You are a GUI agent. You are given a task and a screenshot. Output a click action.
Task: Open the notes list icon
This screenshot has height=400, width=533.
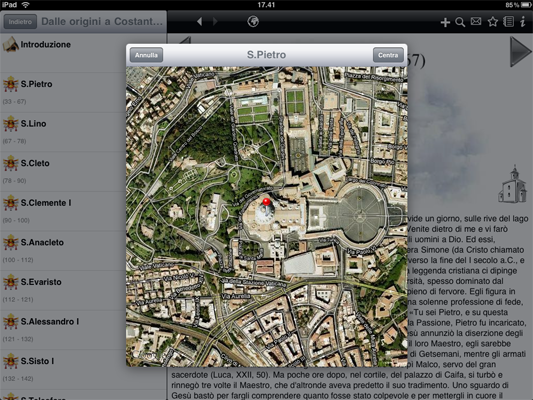(x=509, y=22)
